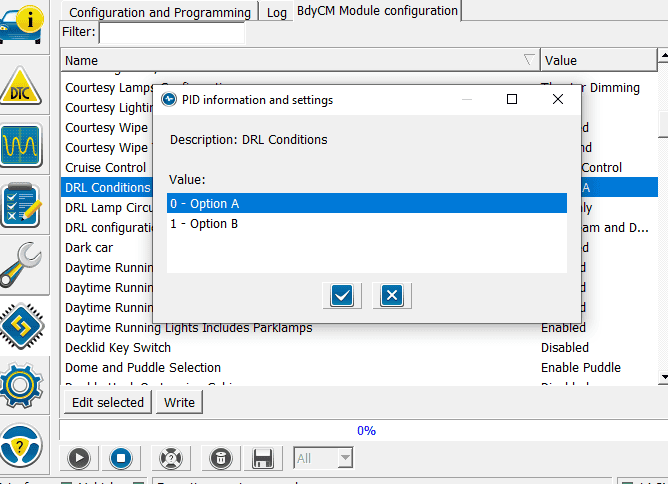Open the tests checklist icon
The width and height of the screenshot is (668, 484).
coord(21,205)
